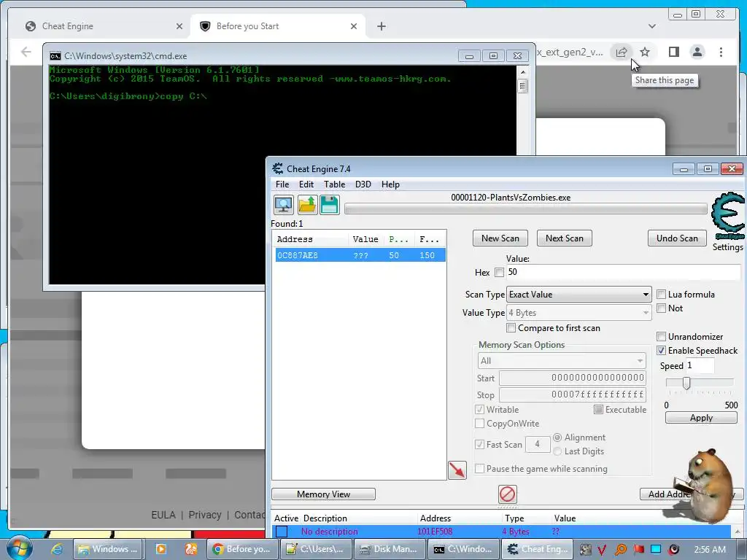Select the Last Digits radio button
Image resolution: width=747 pixels, height=560 pixels.
[557, 451]
